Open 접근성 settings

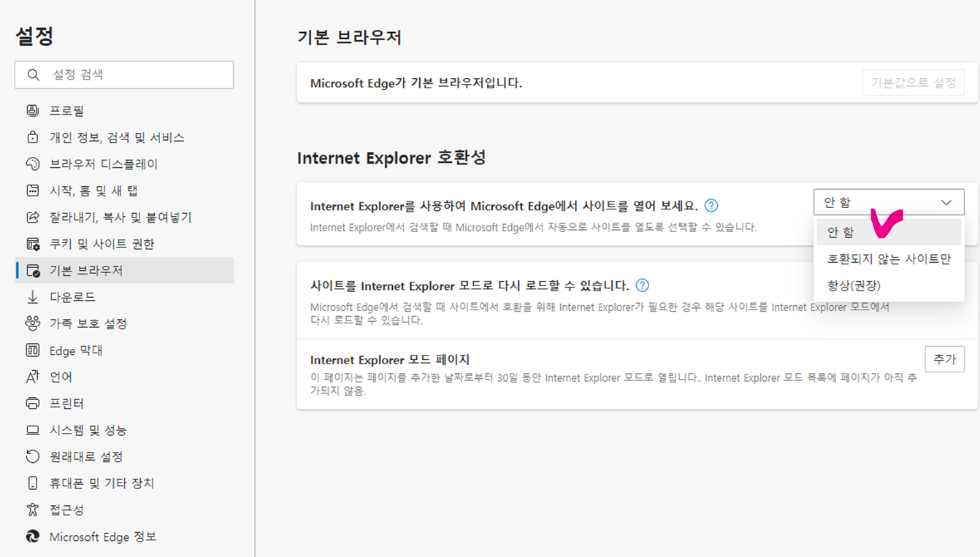[x=124, y=510]
